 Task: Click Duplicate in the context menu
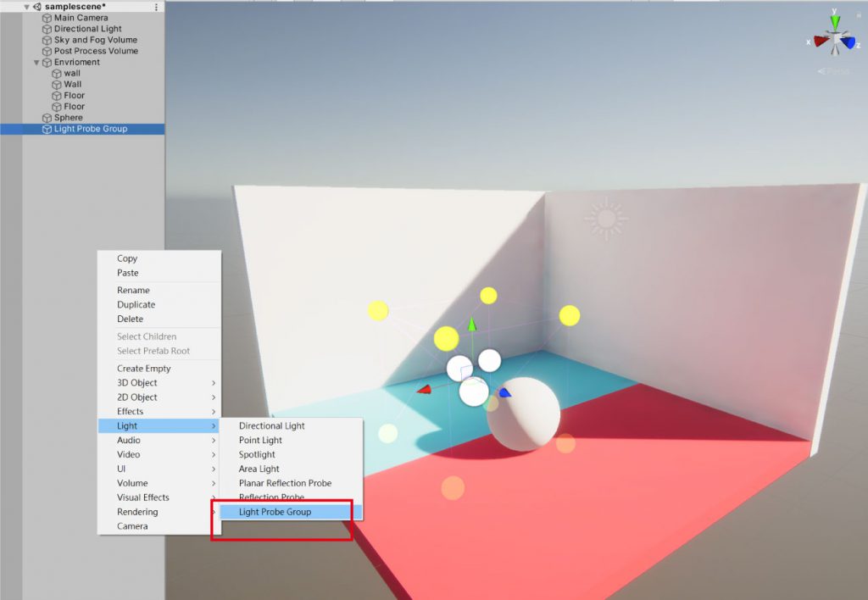pyautogui.click(x=136, y=304)
